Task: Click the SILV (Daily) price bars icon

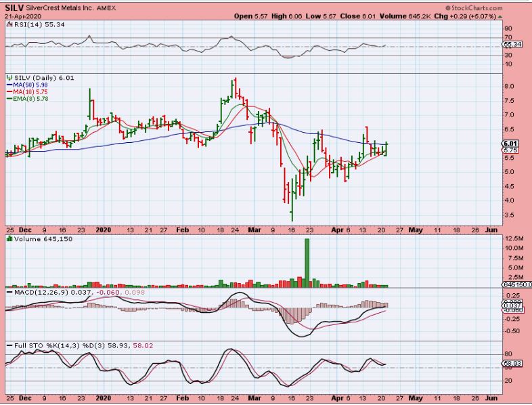Action: (x=8, y=78)
